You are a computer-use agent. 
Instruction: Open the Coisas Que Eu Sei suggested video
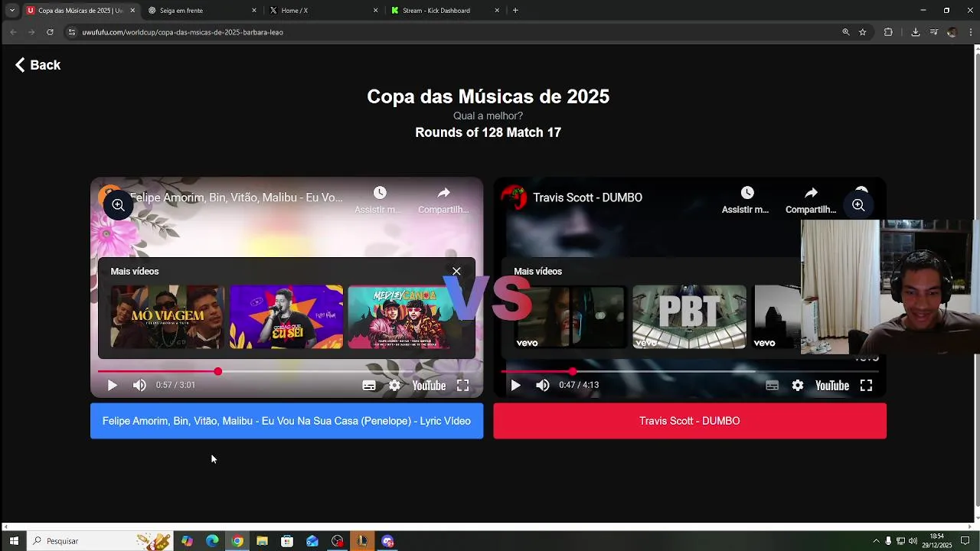coord(286,317)
